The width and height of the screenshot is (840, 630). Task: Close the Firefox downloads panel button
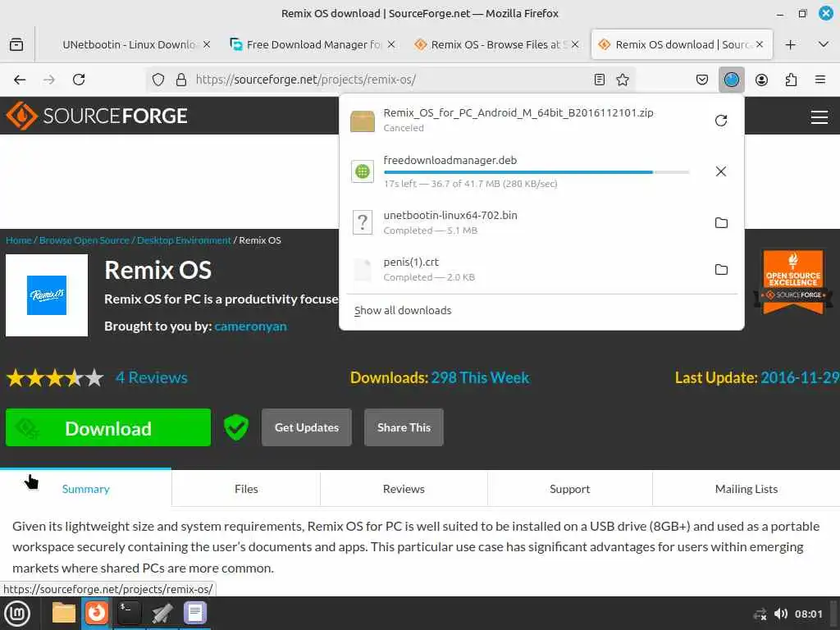731,80
